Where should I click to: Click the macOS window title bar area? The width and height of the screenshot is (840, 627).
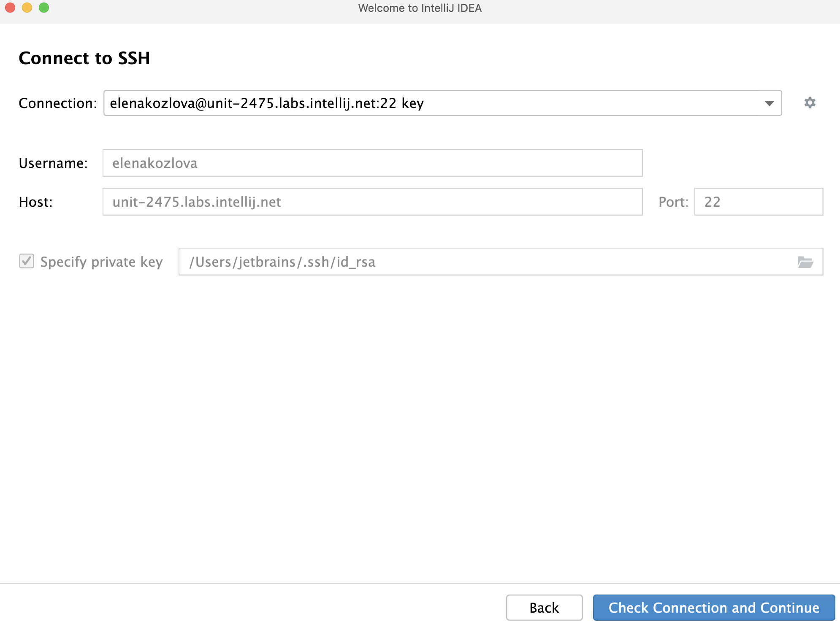click(420, 8)
